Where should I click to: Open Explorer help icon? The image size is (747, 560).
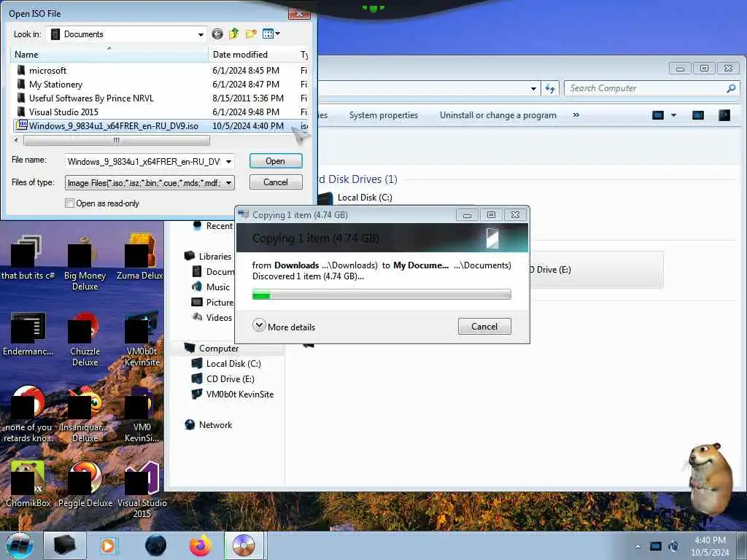coord(724,115)
